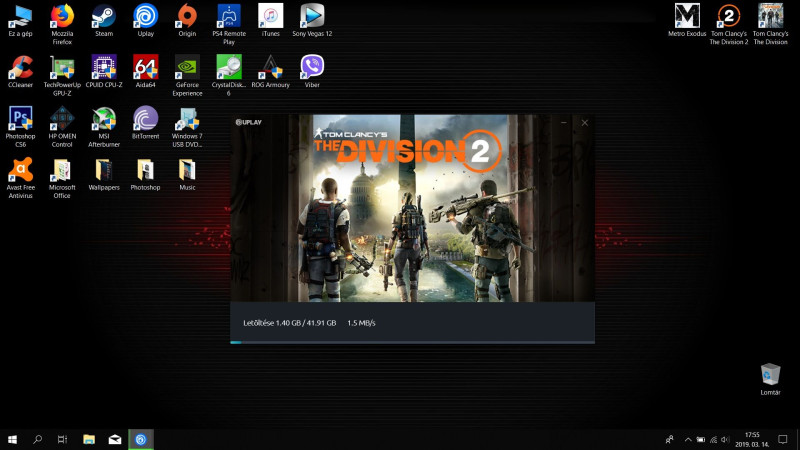Select Sony Vegas 12 shortcut
This screenshot has width=800, height=450.
[312, 21]
